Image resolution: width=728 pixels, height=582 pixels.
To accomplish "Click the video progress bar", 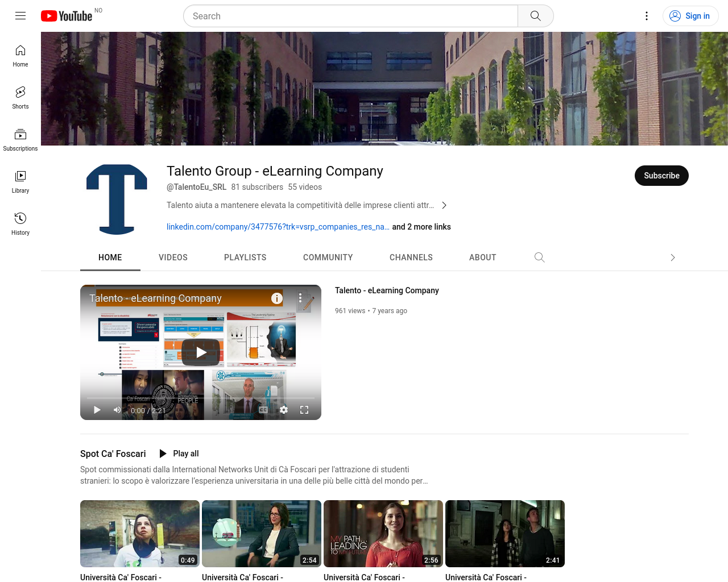I will [201, 398].
